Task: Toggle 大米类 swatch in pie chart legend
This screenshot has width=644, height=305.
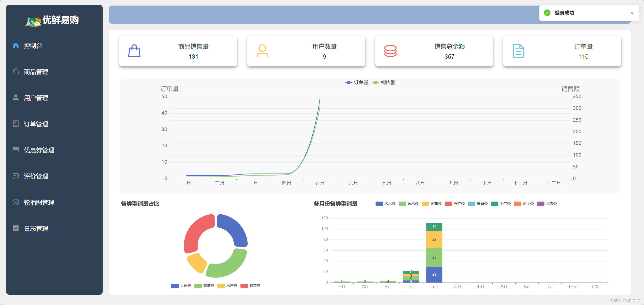Action: (175, 286)
